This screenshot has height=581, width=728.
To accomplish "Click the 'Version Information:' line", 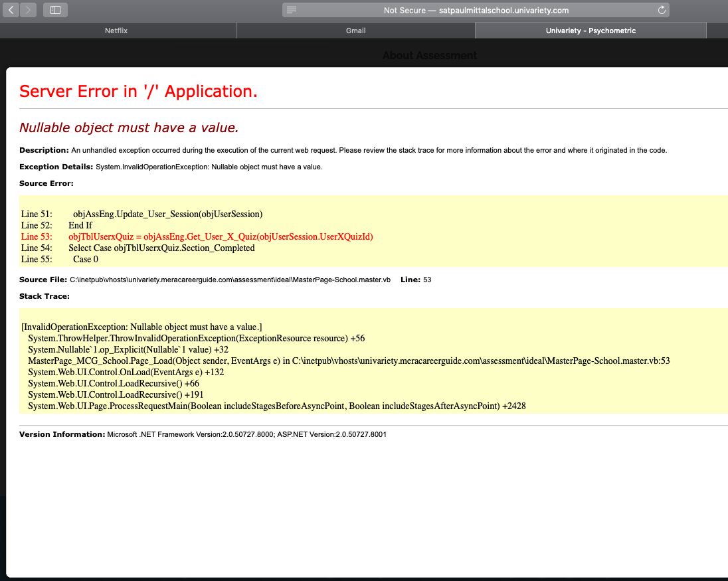I will tap(203, 434).
